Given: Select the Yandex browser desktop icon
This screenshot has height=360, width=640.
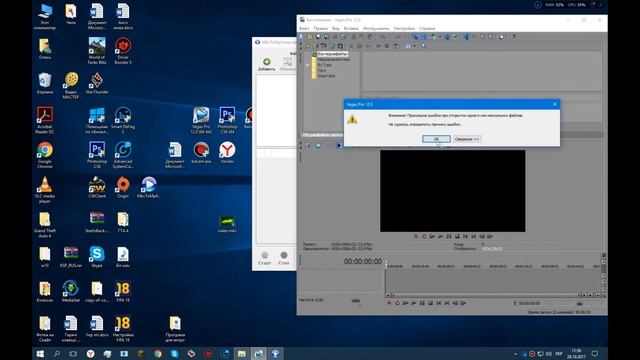Looking at the screenshot, I should click(x=227, y=153).
